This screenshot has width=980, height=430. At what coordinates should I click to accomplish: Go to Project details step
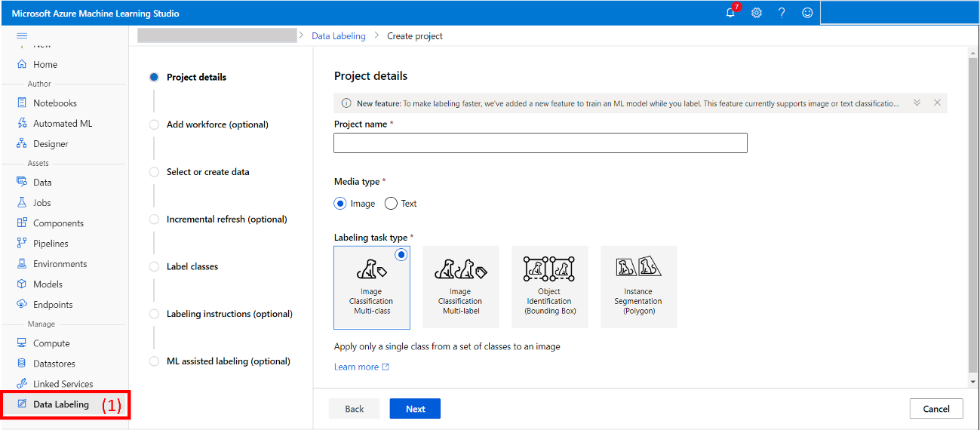196,77
